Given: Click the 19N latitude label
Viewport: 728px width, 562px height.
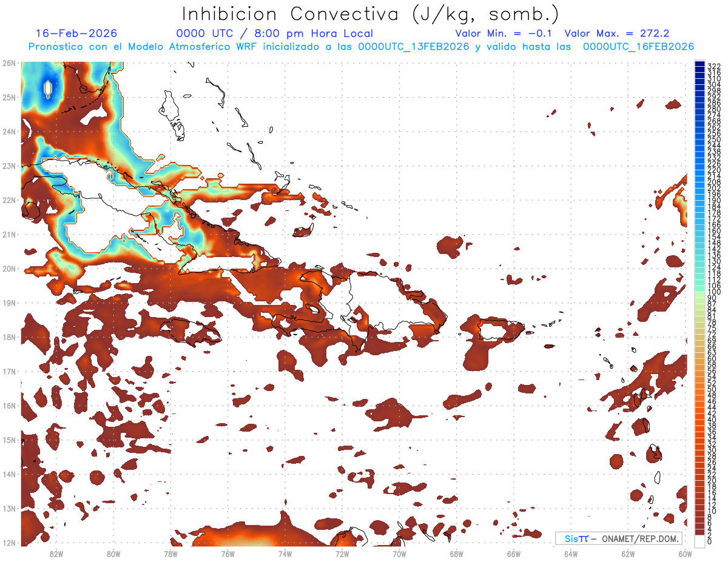Looking at the screenshot, I should coord(8,303).
